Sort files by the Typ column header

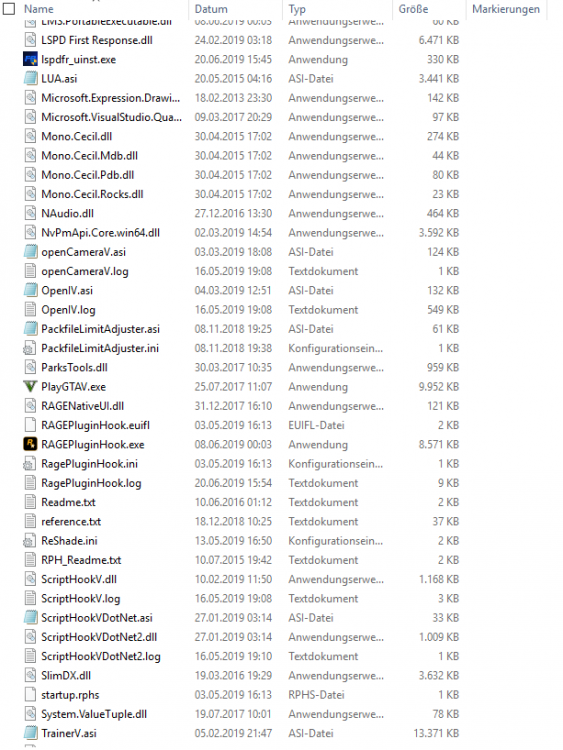pos(297,9)
